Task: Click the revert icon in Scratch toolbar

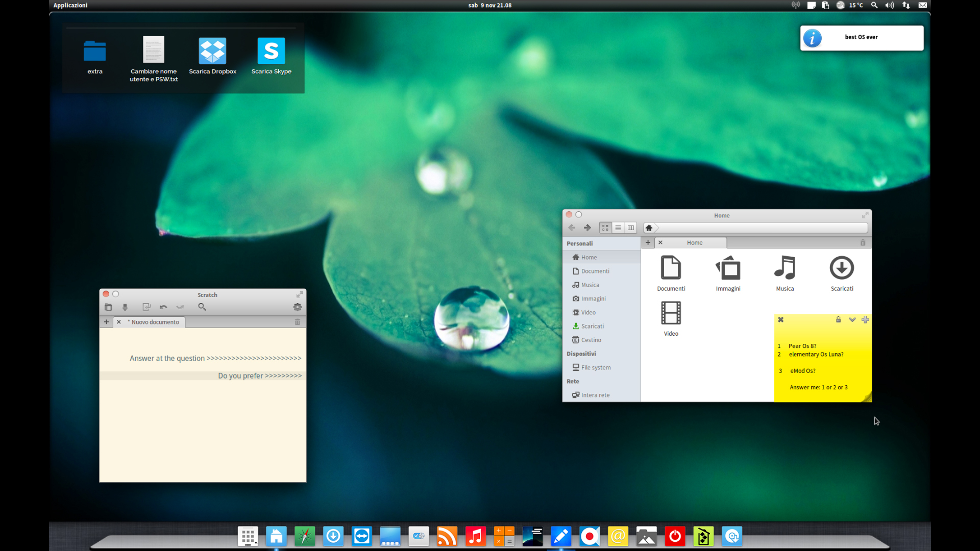Action: [x=146, y=307]
